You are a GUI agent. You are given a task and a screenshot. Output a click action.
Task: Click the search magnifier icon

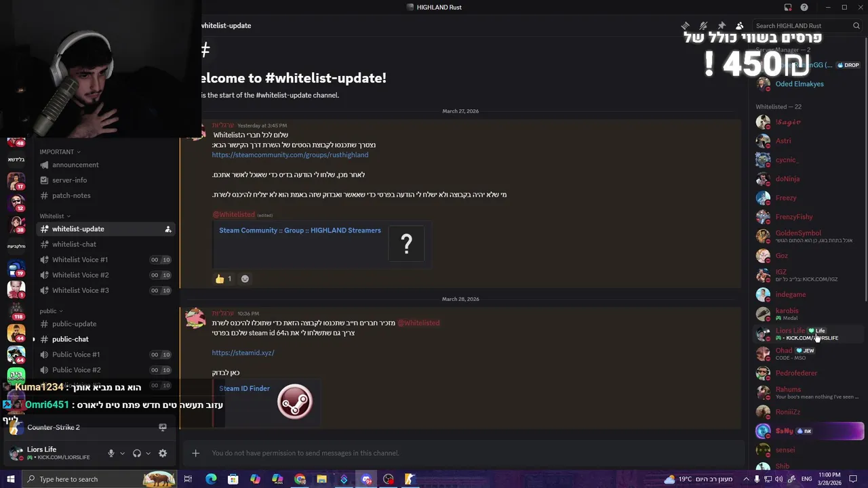coord(856,26)
